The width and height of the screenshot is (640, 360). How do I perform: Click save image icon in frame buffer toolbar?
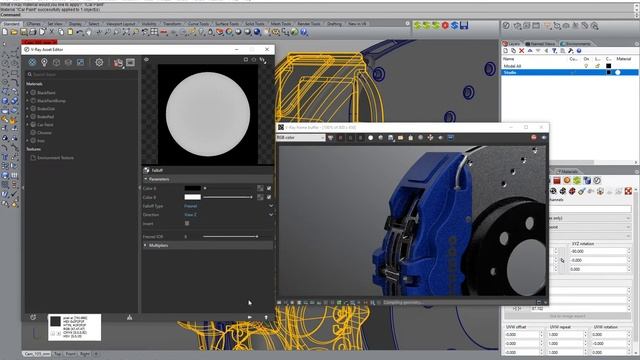(391, 138)
